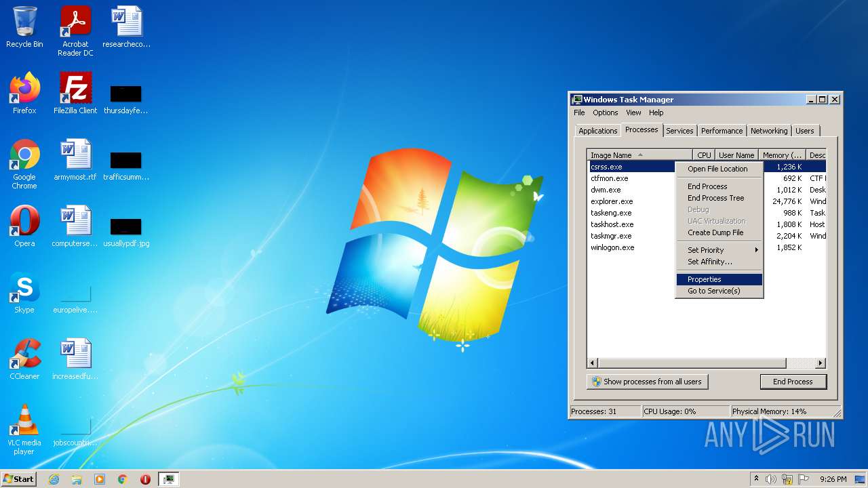Click the Task Manager taskbar button

click(x=168, y=479)
